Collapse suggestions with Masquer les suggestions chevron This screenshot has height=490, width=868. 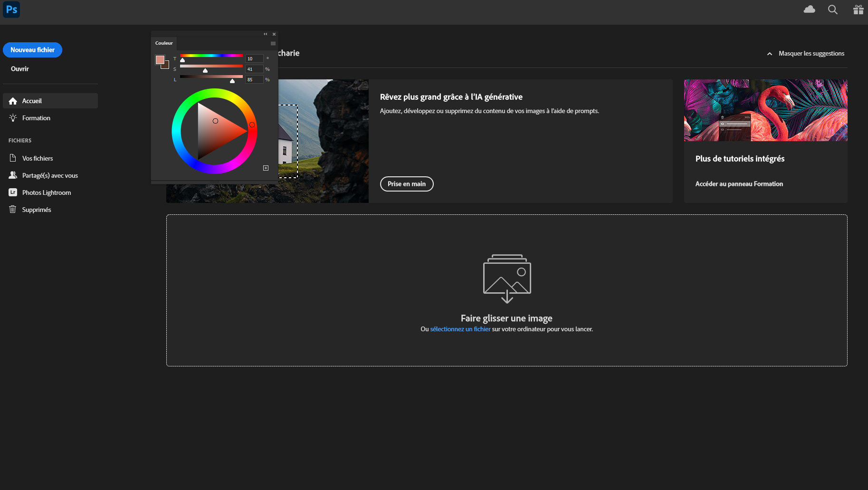click(770, 54)
